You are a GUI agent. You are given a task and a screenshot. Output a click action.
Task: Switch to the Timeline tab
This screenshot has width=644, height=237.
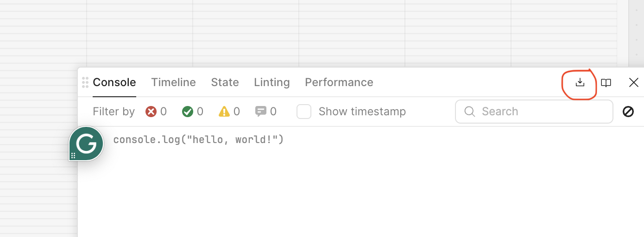[x=173, y=82]
